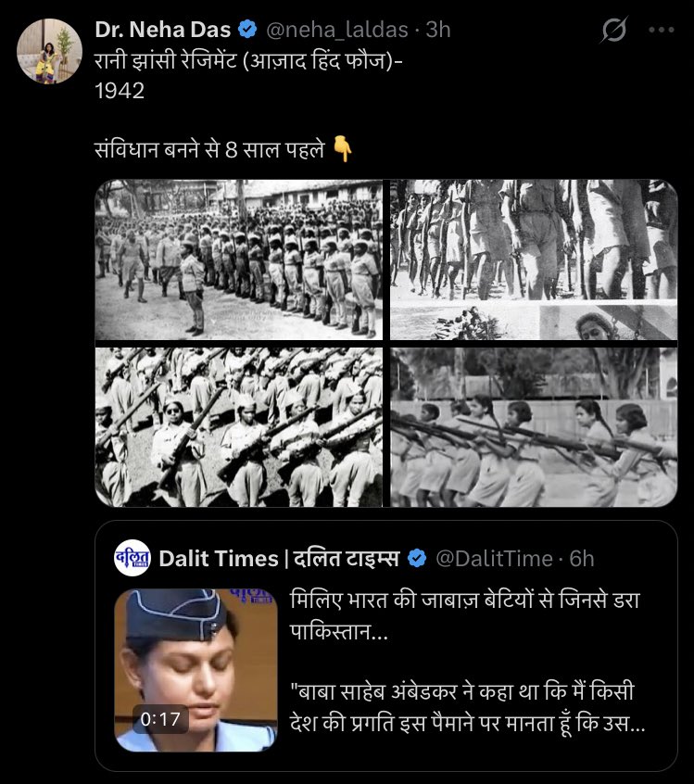Open the quoted tweet's 6h timestamp
694x784 pixels.
tap(582, 559)
